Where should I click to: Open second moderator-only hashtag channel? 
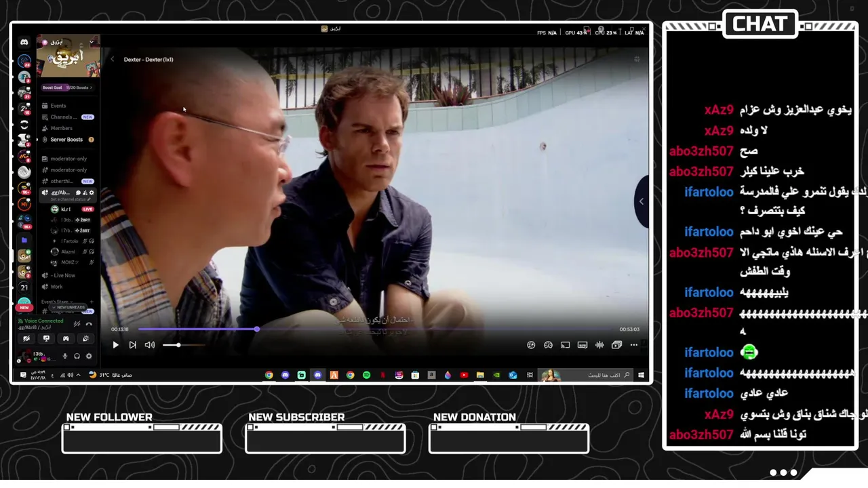pyautogui.click(x=68, y=170)
